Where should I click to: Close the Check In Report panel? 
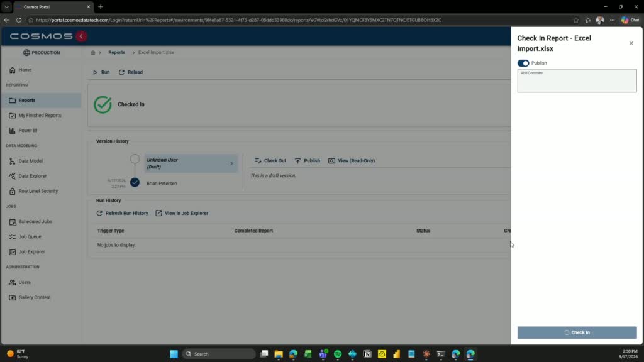631,43
